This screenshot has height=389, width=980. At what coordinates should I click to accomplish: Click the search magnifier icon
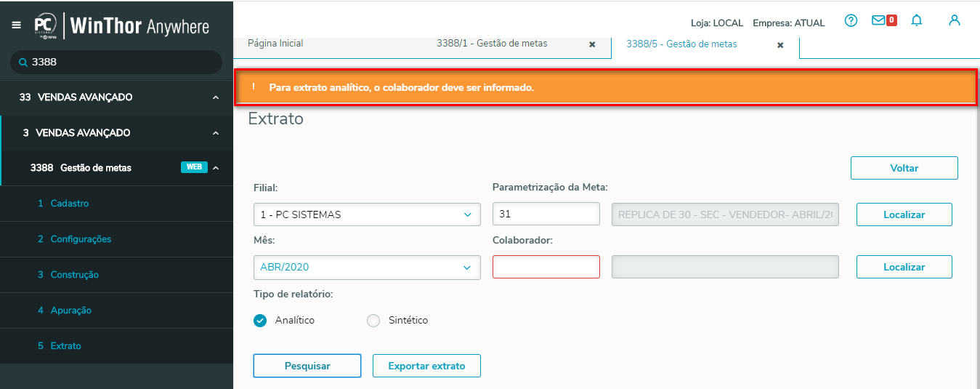click(x=23, y=63)
